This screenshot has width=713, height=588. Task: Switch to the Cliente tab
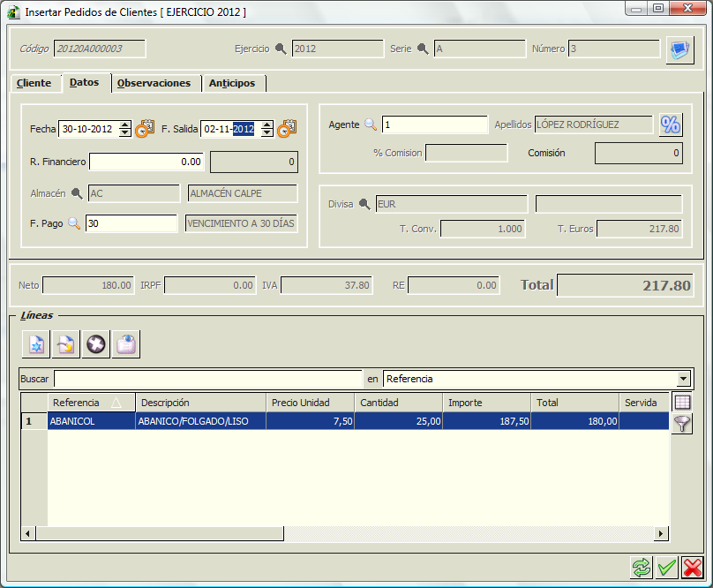pos(34,83)
